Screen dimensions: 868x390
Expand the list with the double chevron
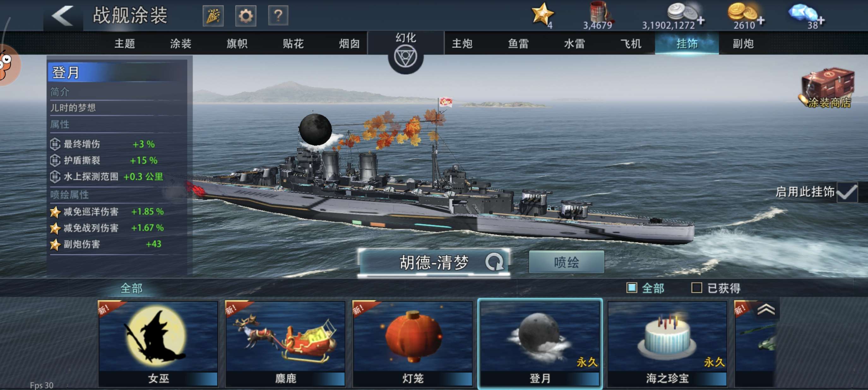pyautogui.click(x=765, y=309)
